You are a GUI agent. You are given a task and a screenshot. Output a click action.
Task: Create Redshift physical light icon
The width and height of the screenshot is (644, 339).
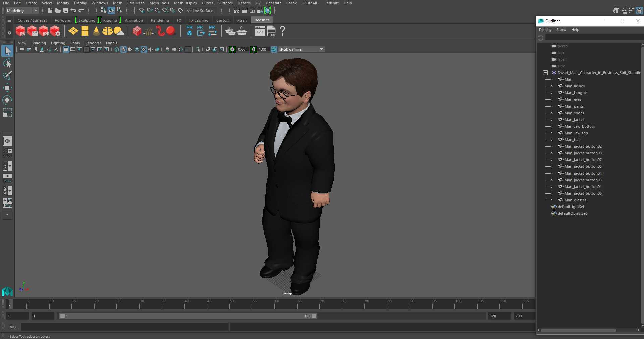click(x=73, y=31)
